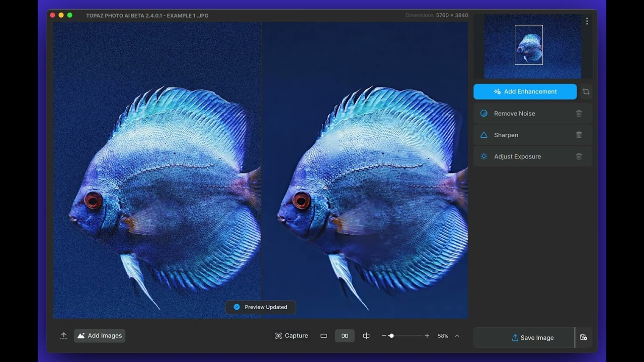Click the Dimensions 5760 × 3840 text
The height and width of the screenshot is (362, 644).
pyautogui.click(x=437, y=16)
